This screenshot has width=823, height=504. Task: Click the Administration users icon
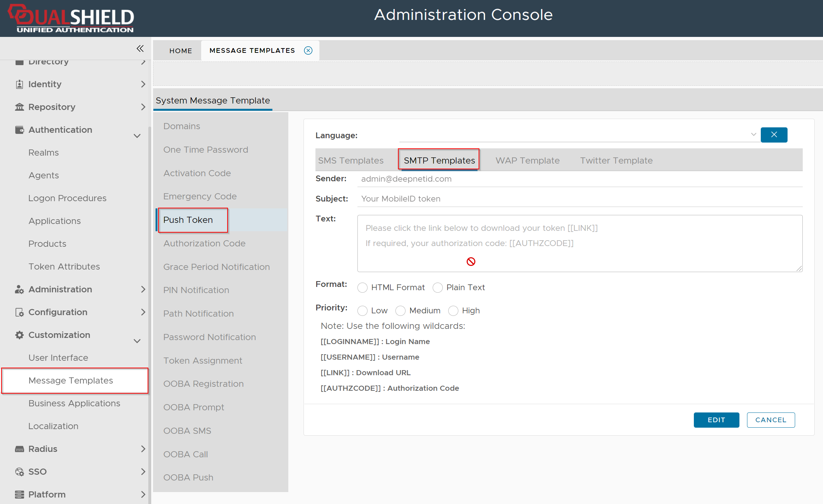20,289
